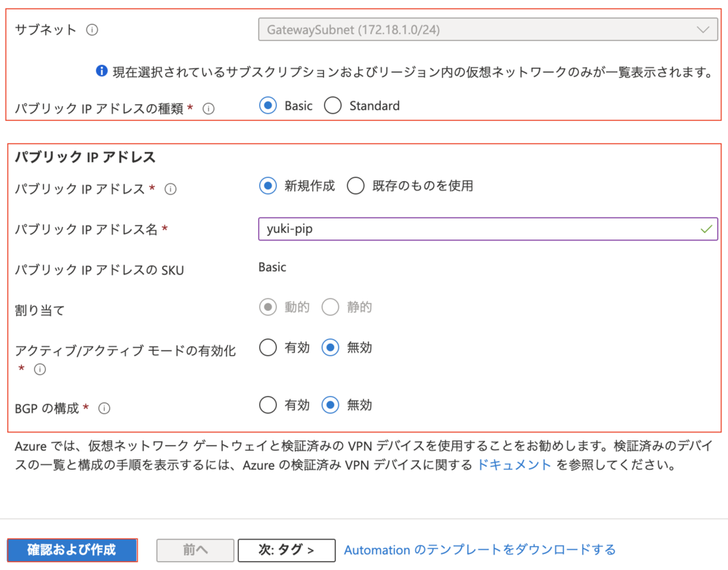The width and height of the screenshot is (728, 570).
Task: Select 新規作成 for public IP address
Action: click(268, 186)
